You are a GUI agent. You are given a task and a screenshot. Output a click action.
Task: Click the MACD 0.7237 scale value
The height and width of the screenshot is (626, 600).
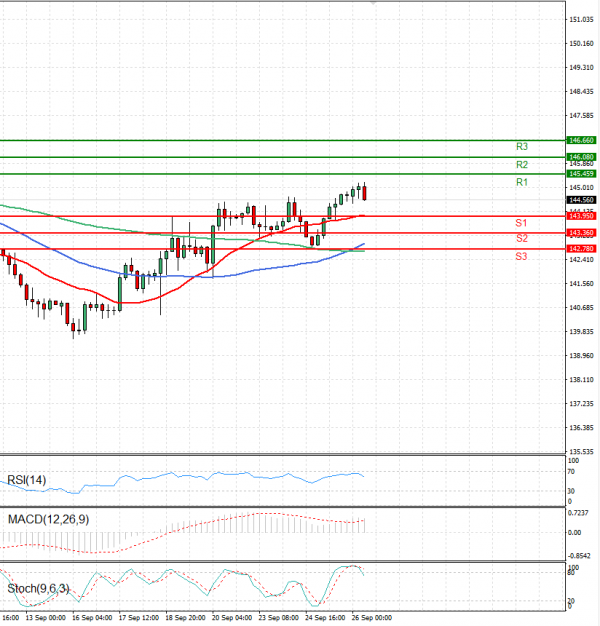pyautogui.click(x=578, y=513)
